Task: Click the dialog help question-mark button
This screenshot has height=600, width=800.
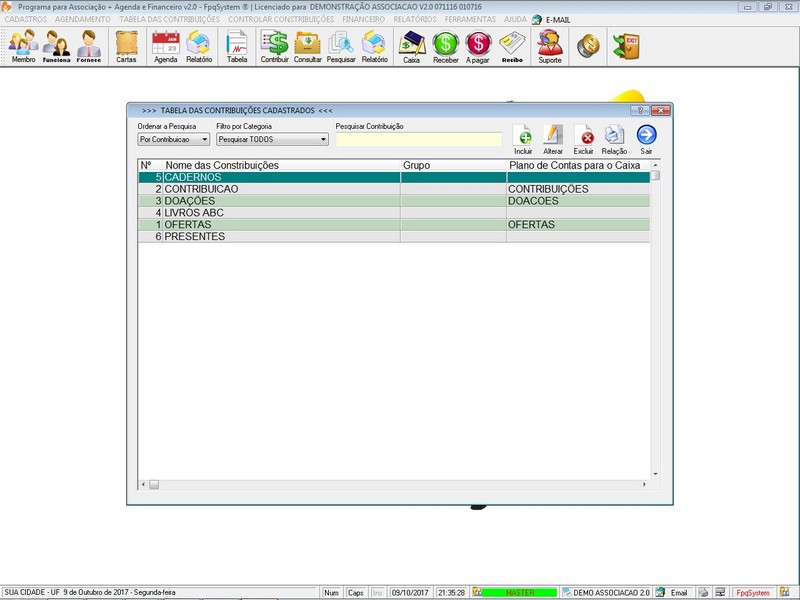Action: coord(640,110)
